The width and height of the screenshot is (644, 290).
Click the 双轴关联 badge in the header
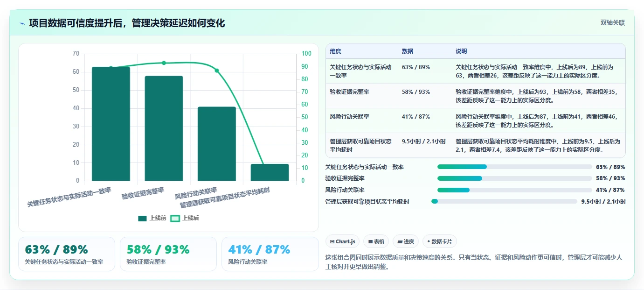point(612,22)
